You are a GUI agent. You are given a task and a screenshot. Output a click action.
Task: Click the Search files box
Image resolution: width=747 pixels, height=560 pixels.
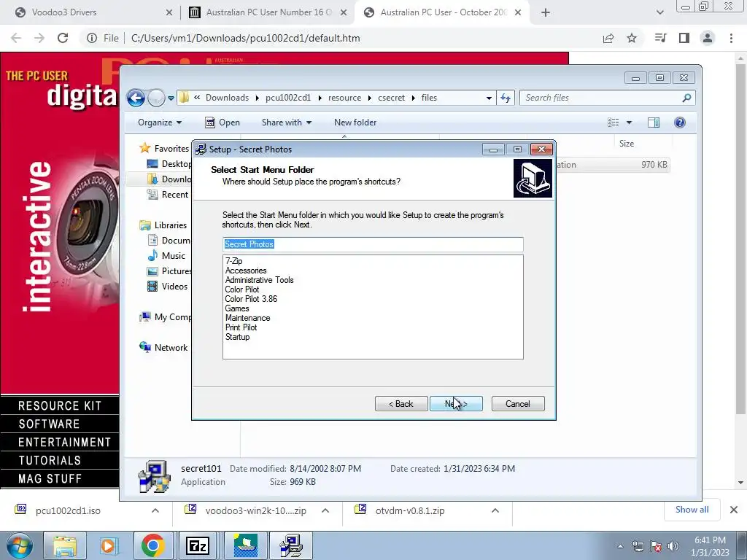[x=608, y=98]
